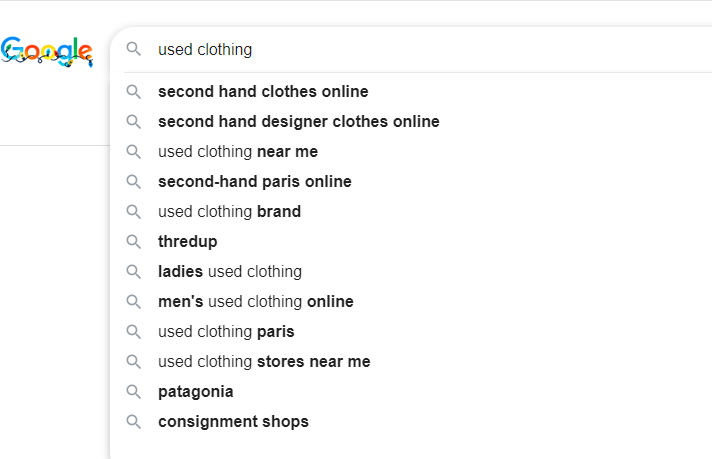The height and width of the screenshot is (459, 712).
Task: Select the 'thredup' suggestion
Action: pyautogui.click(x=187, y=242)
